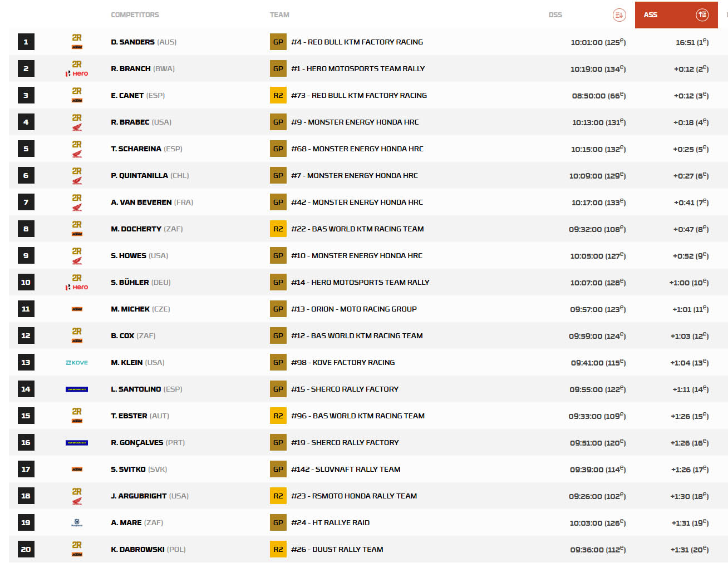Viewport: 728px width, 563px height.
Task: Click the R2 badge beside #73 Red Bull KTM
Action: pyautogui.click(x=278, y=95)
